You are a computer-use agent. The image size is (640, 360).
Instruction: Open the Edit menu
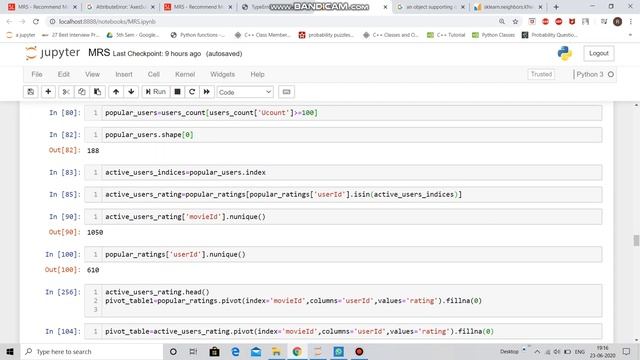64,74
